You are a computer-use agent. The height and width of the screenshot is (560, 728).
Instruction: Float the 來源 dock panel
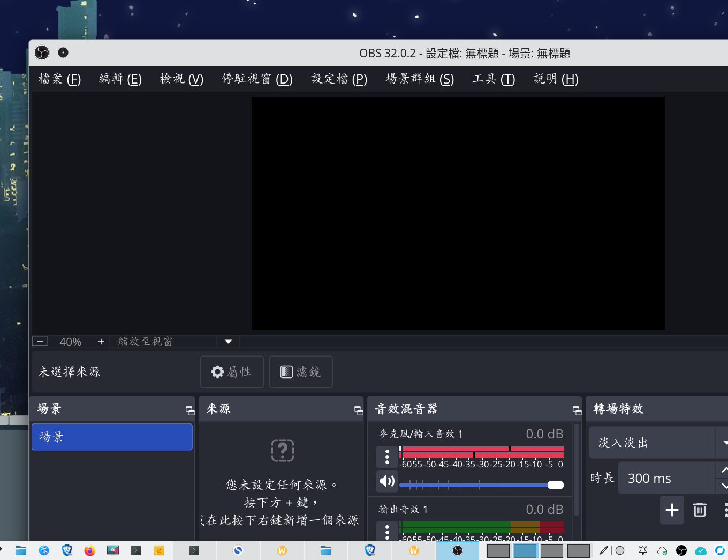point(358,410)
